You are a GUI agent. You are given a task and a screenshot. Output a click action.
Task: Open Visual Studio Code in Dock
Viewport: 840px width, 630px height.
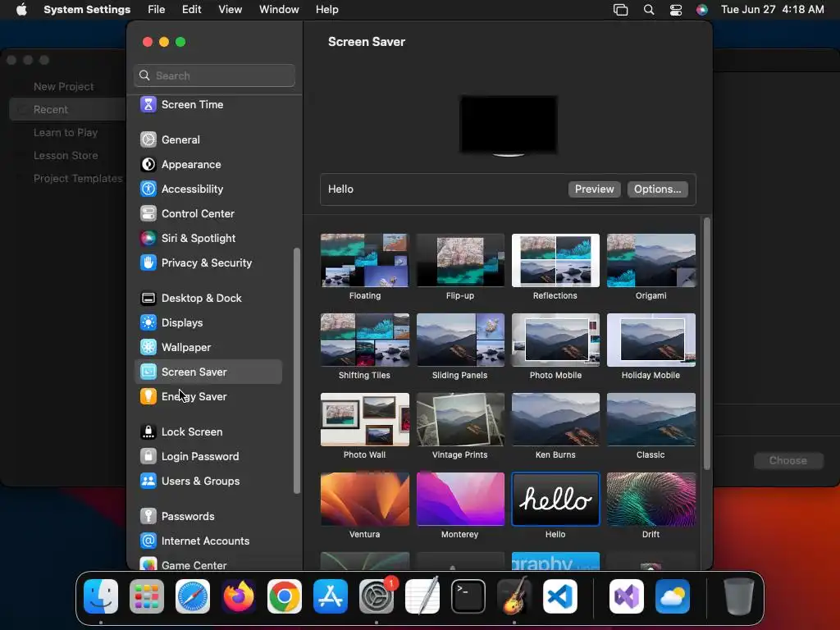[560, 596]
